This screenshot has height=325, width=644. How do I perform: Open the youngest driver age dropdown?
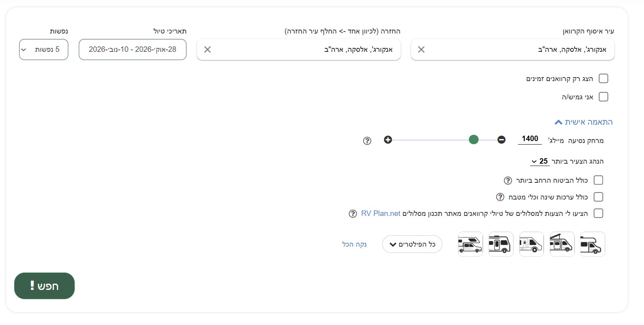click(x=539, y=161)
